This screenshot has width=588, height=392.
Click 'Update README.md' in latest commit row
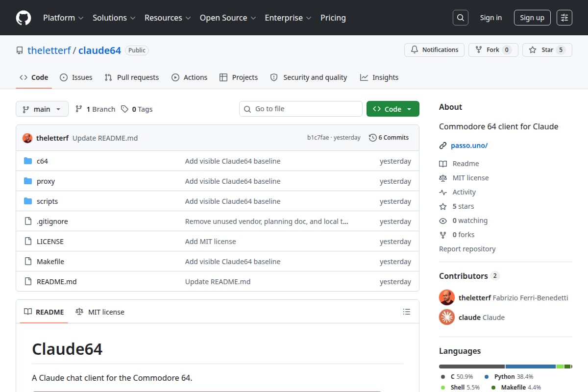[105, 138]
